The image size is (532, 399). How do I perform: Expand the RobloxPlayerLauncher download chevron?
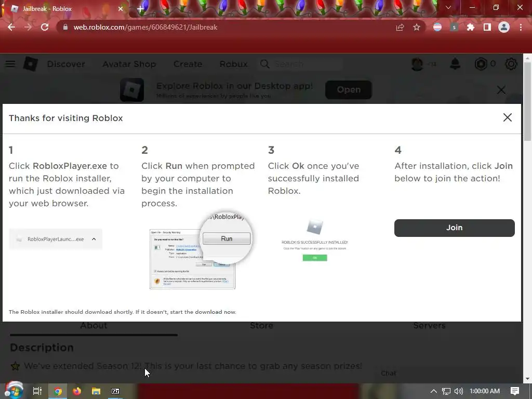tap(94, 239)
